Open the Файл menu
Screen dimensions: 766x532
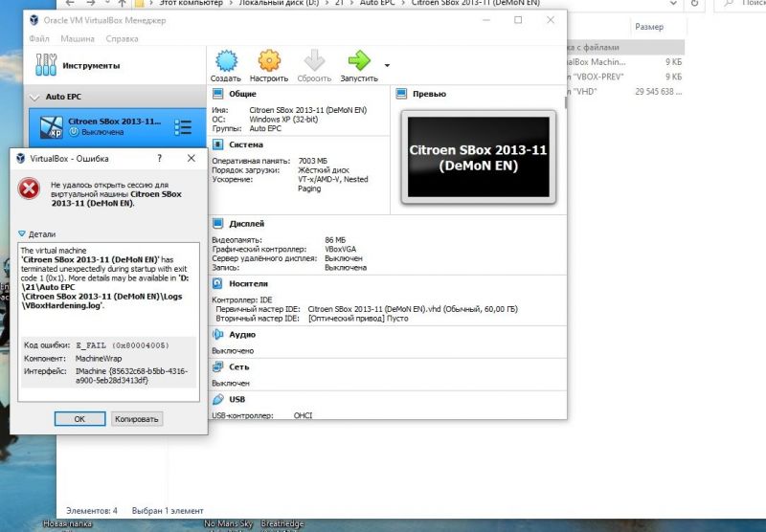point(39,38)
